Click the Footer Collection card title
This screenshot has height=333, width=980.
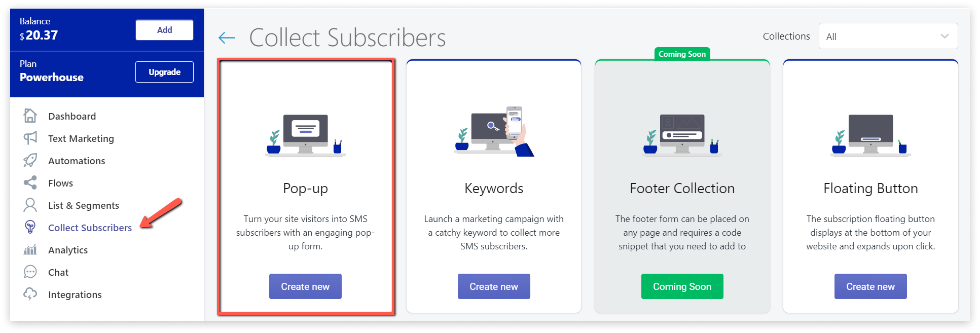(x=682, y=189)
